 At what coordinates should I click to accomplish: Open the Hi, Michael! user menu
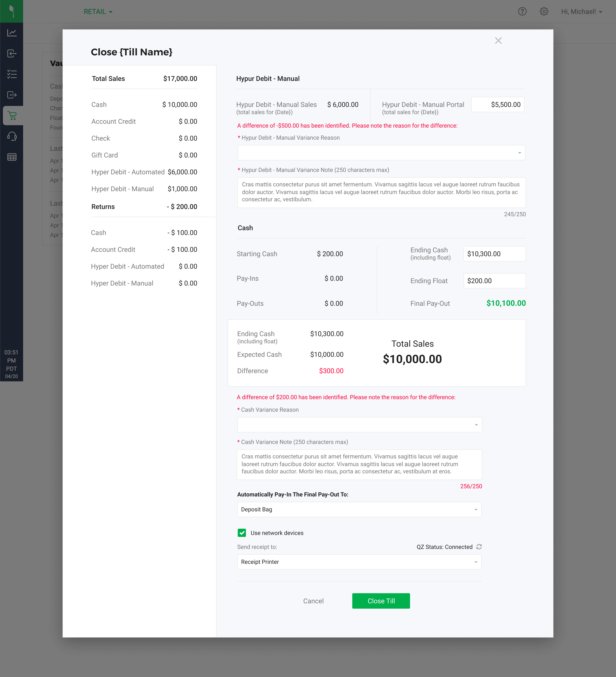(x=581, y=12)
